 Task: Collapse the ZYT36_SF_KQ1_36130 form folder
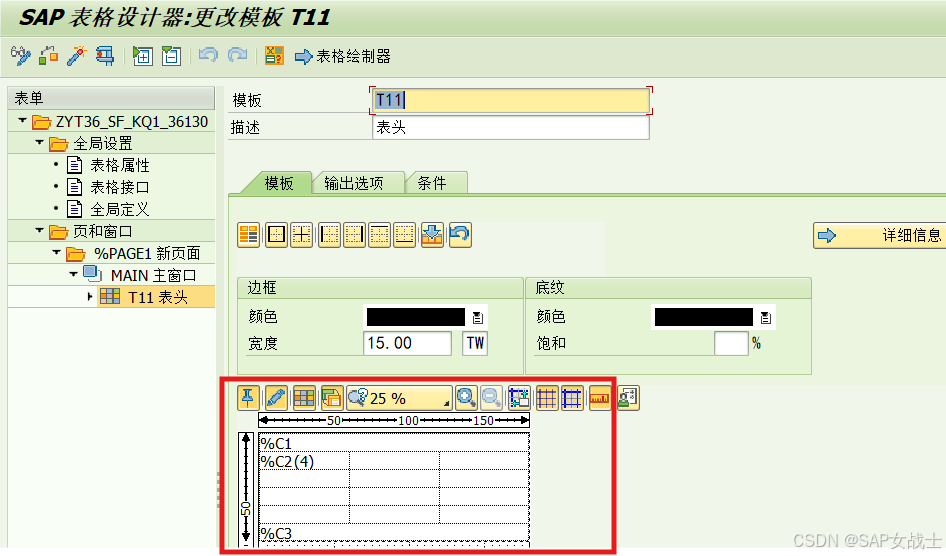point(22,121)
